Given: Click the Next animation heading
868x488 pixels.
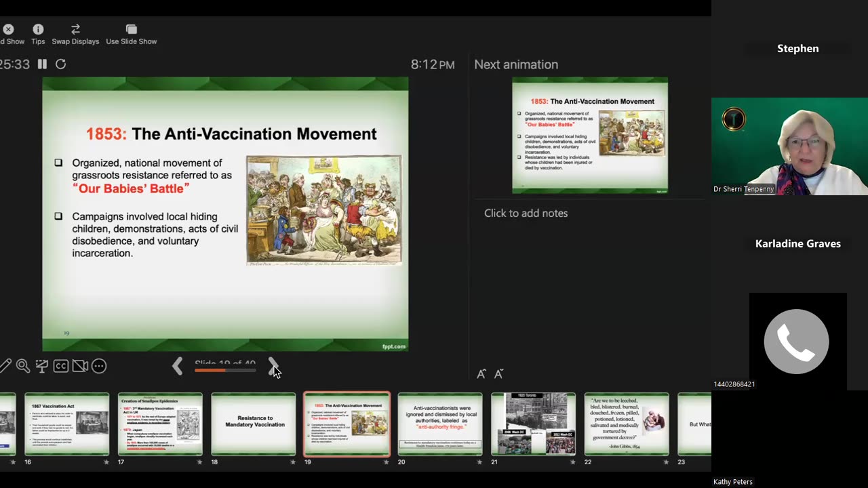Looking at the screenshot, I should pyautogui.click(x=516, y=64).
